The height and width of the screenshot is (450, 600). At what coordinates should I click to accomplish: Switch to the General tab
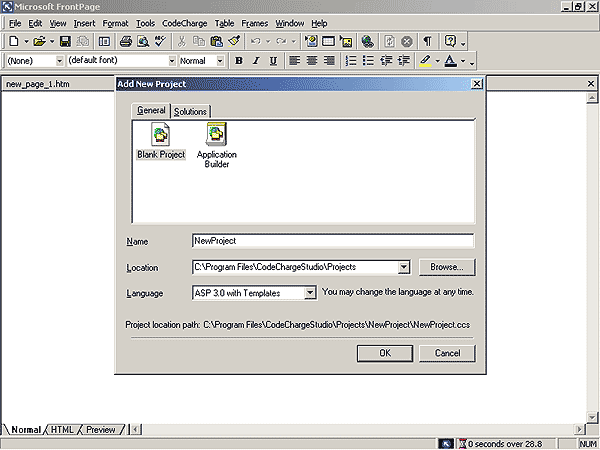151,110
